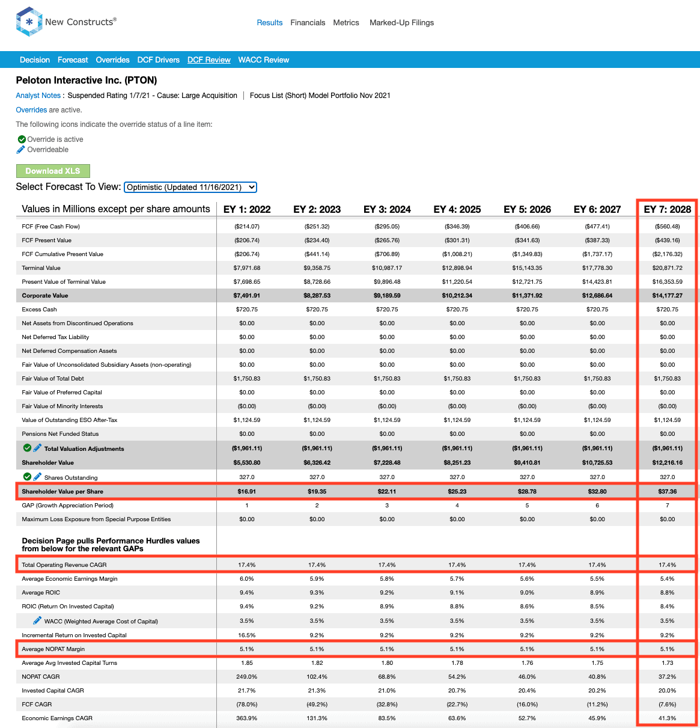700x728 pixels.
Task: Click the Terminal Value row label
Action: 41,268
